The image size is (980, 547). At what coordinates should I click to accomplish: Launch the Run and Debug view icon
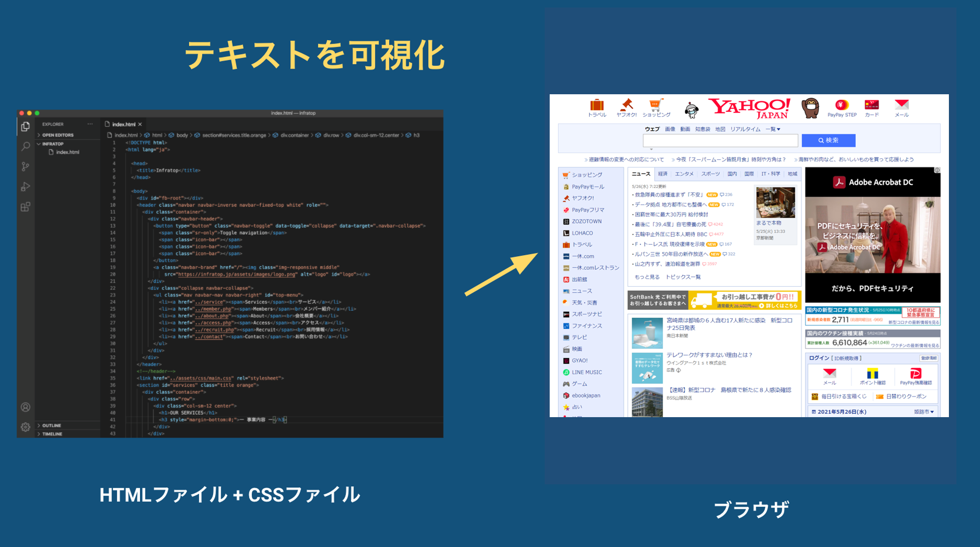coord(25,187)
